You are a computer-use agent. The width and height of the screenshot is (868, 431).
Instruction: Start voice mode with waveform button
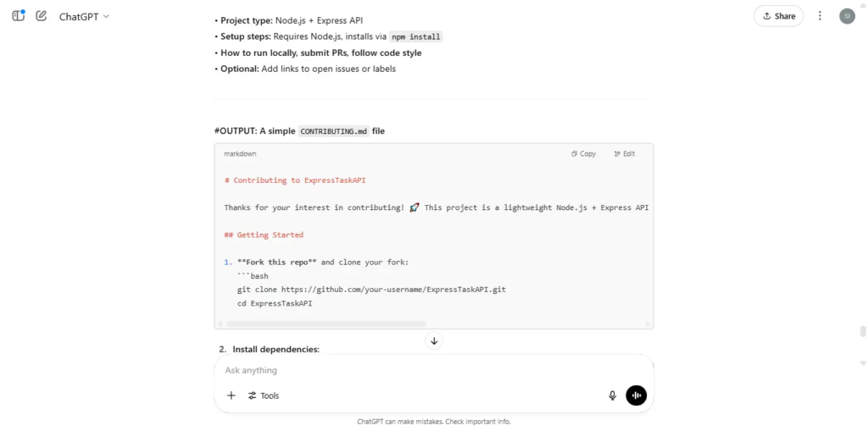point(636,395)
